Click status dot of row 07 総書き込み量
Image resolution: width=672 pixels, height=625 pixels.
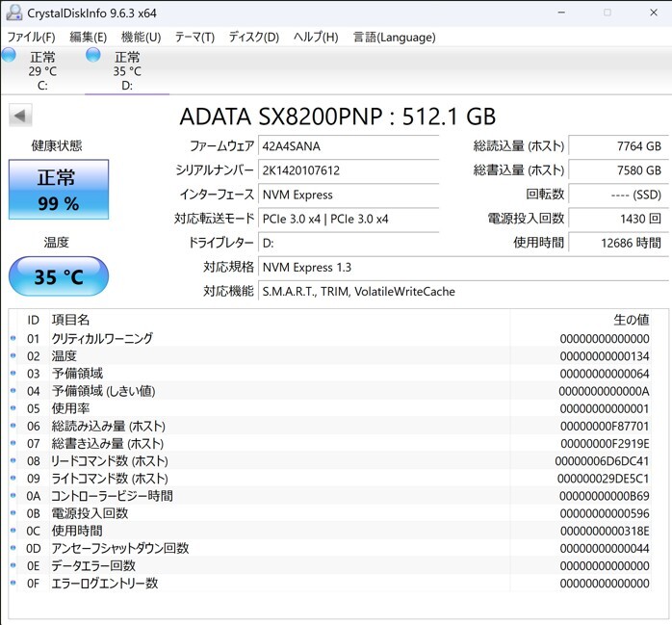coord(13,443)
